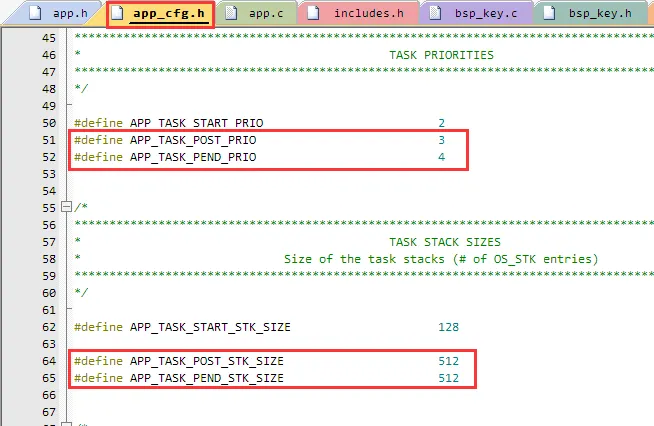Click the 512 value on APP_TASK_POST_STK_SIZE line

448,360
